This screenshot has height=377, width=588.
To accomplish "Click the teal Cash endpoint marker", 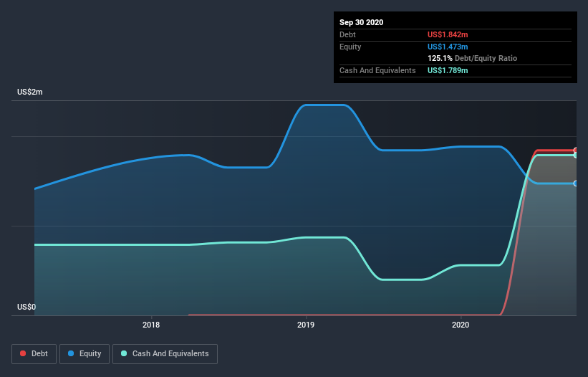I will [576, 155].
